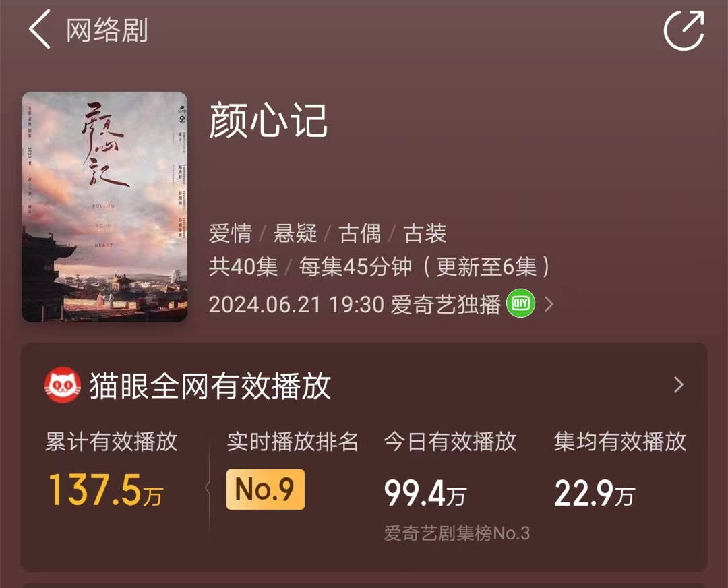Select the 古偶 genre tag

[x=360, y=234]
